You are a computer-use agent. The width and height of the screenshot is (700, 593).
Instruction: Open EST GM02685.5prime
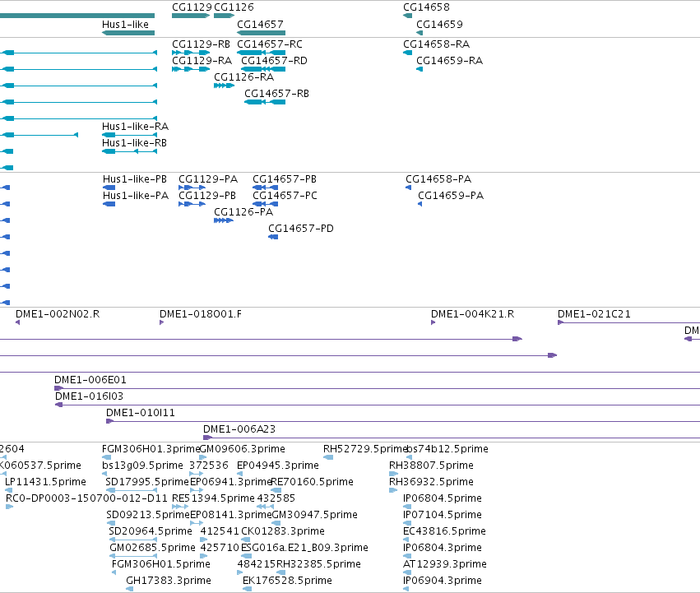pyautogui.click(x=133, y=556)
